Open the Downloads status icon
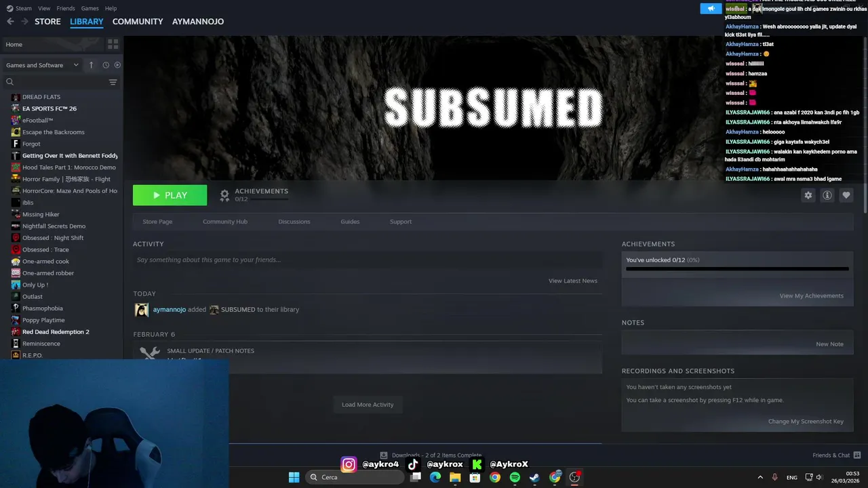Image resolution: width=868 pixels, height=488 pixels. tap(384, 455)
